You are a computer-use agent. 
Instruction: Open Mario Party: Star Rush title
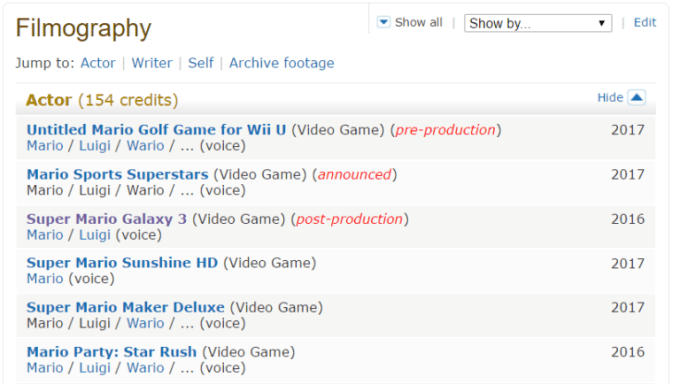tap(111, 352)
